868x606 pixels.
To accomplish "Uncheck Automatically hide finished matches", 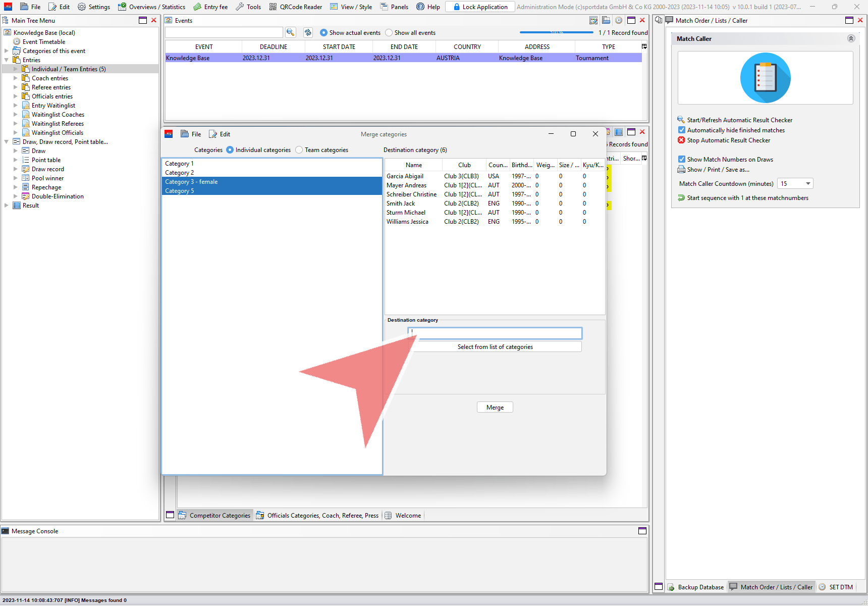I will pos(682,130).
